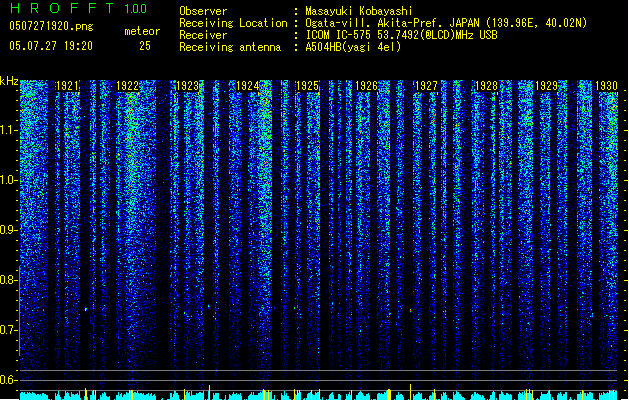629x400 pixels.
Task: Select observer name Masayuki Kobayashi
Action: click(x=359, y=11)
